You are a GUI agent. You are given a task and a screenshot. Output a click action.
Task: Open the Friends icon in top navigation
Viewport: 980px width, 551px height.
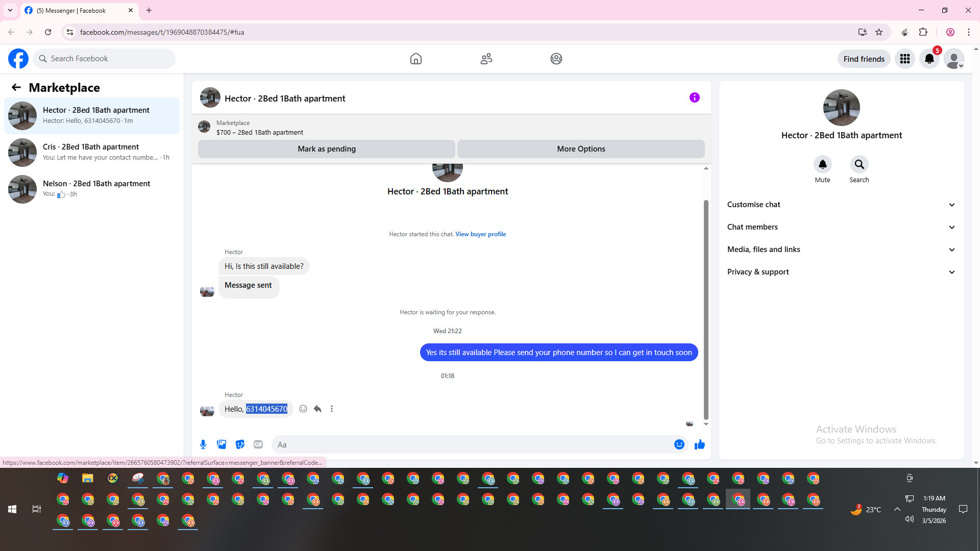486,59
